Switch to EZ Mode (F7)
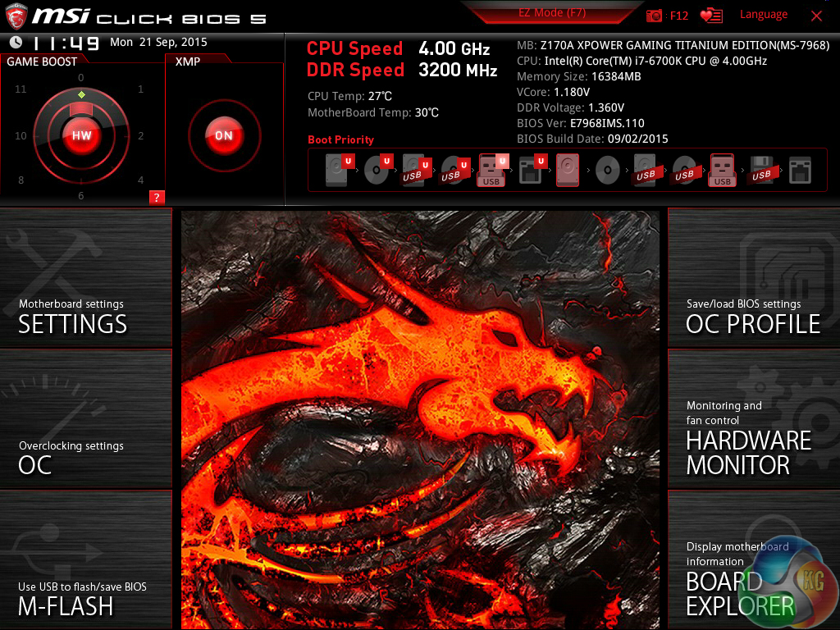Viewport: 840px width, 630px height. click(x=552, y=13)
